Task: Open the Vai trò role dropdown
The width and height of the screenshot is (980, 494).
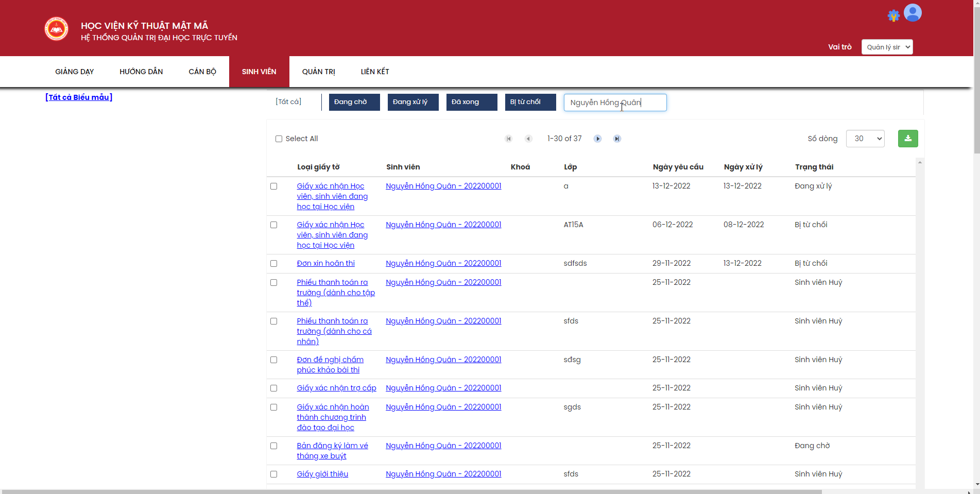Action: [887, 47]
